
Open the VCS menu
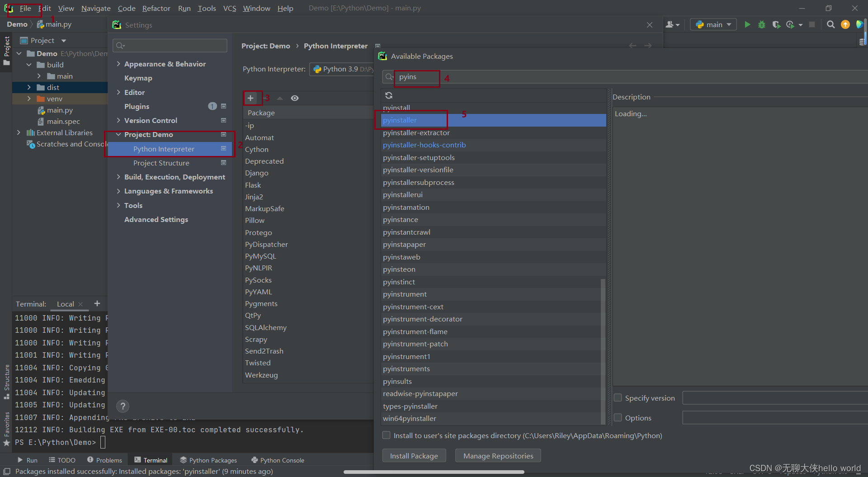pyautogui.click(x=230, y=8)
